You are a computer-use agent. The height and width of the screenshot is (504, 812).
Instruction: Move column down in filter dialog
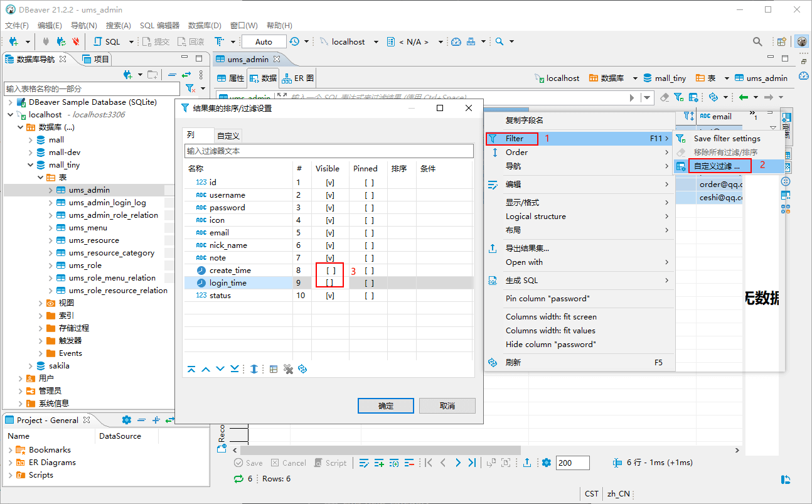pos(220,368)
